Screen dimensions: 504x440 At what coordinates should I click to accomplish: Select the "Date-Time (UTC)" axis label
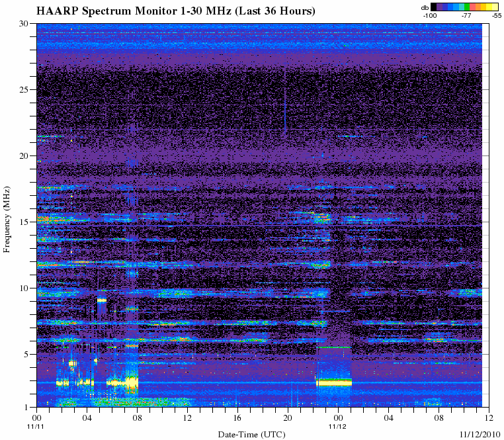pyautogui.click(x=251, y=435)
